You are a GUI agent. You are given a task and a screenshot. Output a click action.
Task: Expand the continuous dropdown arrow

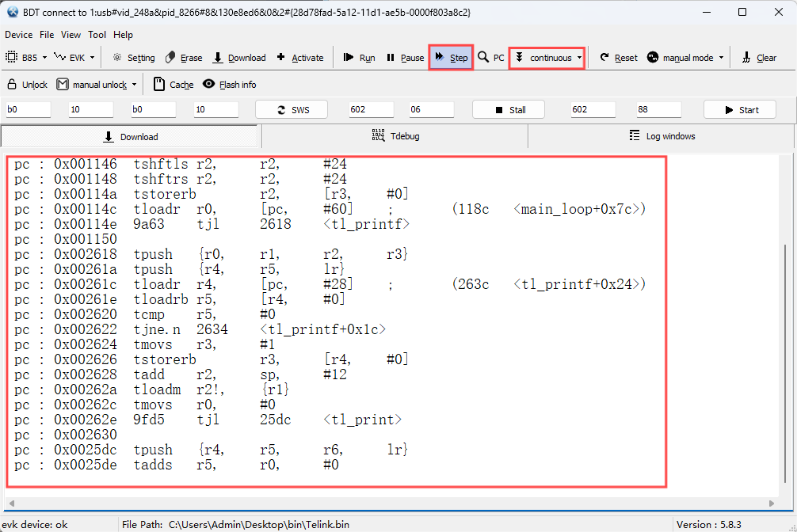(x=579, y=58)
